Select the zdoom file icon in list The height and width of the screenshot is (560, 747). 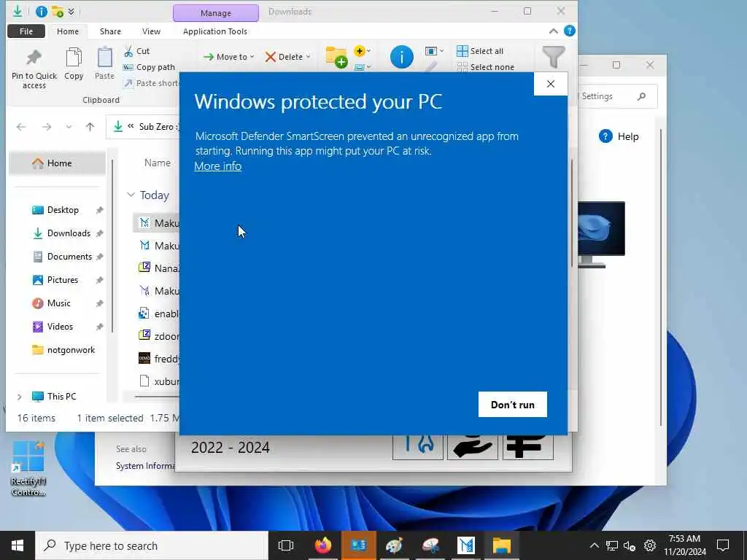[144, 335]
